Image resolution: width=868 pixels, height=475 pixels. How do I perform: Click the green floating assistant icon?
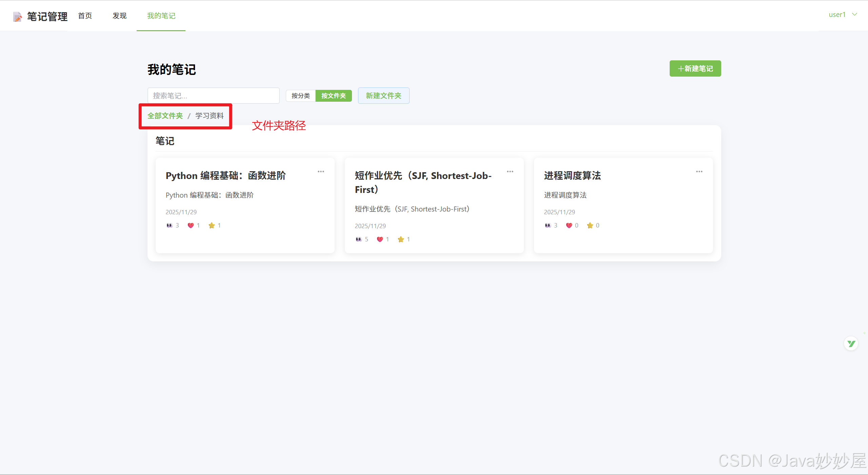point(851,344)
